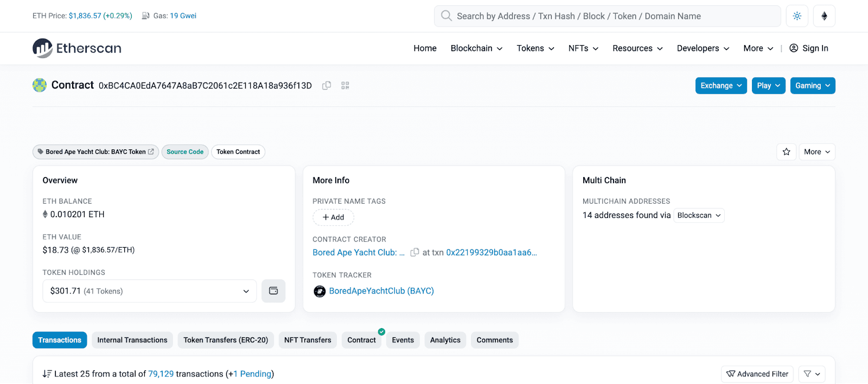Click the Sign In user icon
The image size is (868, 384).
click(x=794, y=48)
